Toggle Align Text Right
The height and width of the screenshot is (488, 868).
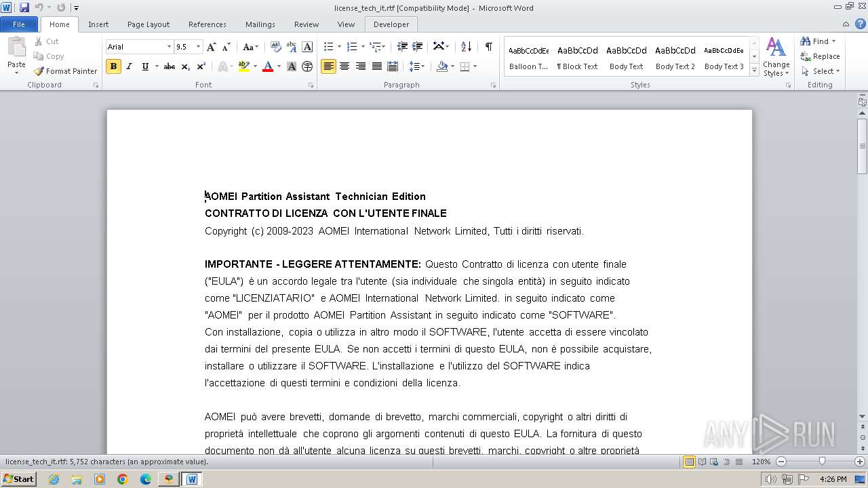coord(360,66)
